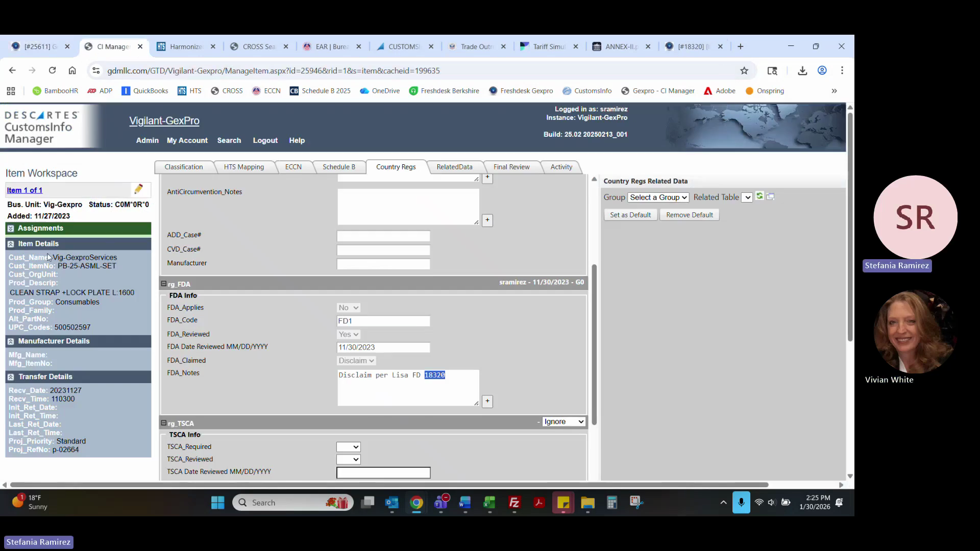This screenshot has width=980, height=551.
Task: Collapse the rg_FDA section toggle
Action: click(164, 284)
